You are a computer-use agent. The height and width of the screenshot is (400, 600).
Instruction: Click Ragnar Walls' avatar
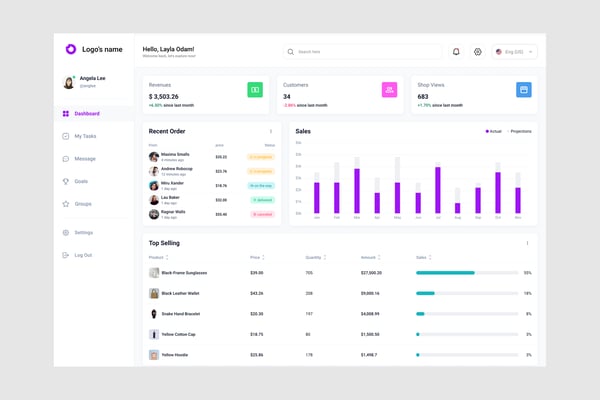click(x=154, y=214)
